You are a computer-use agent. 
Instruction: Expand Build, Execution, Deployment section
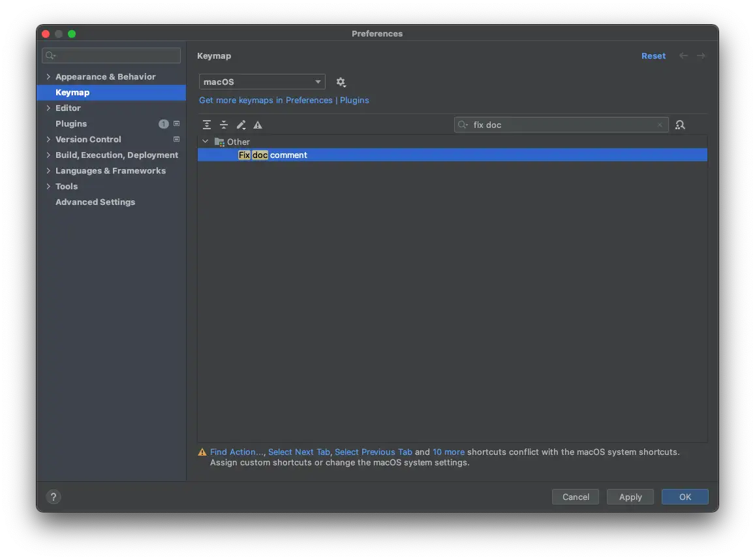point(48,155)
